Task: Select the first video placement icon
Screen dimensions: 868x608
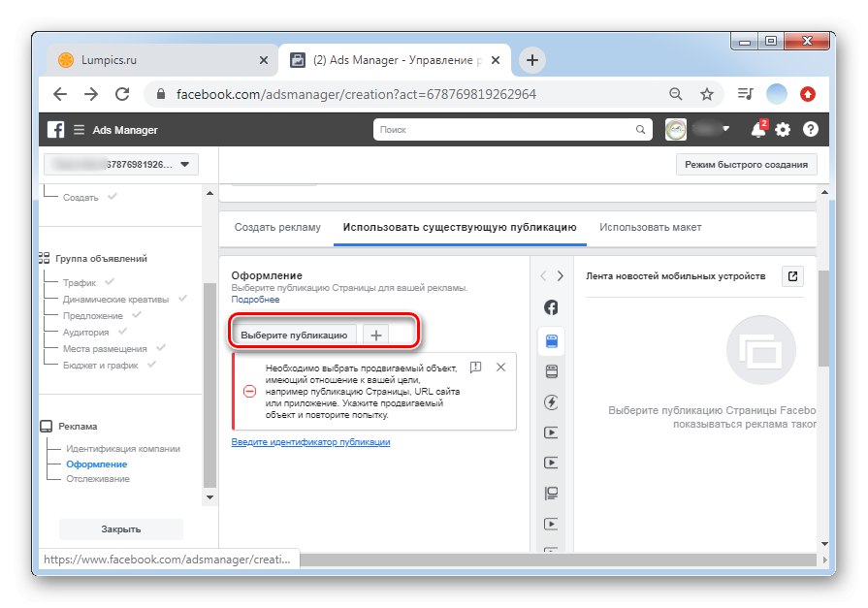Action: pyautogui.click(x=551, y=432)
